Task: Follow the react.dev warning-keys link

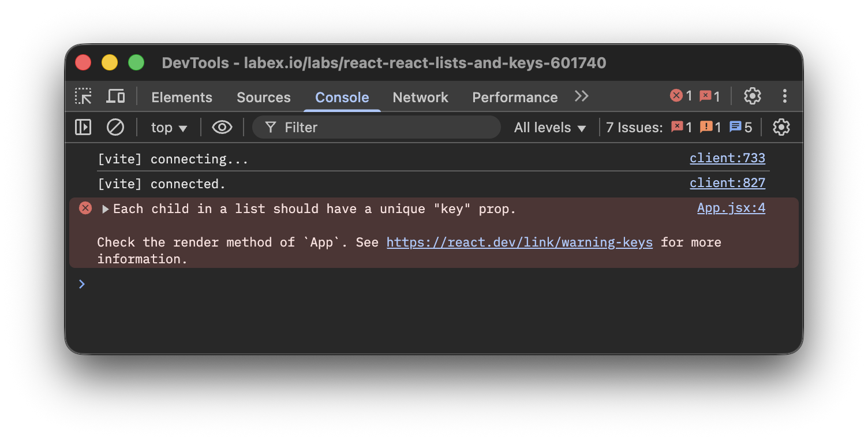Action: click(519, 242)
